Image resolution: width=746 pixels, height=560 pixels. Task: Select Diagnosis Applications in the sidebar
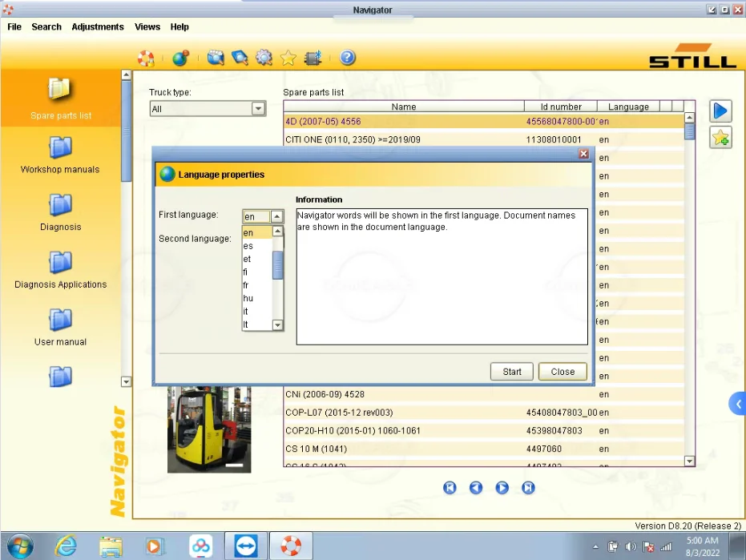click(x=60, y=270)
